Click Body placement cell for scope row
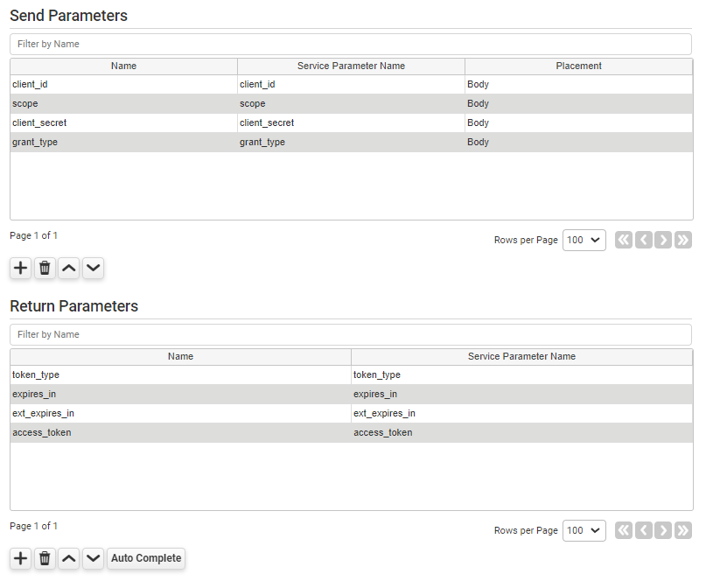Image resolution: width=706 pixels, height=588 pixels. pos(578,103)
